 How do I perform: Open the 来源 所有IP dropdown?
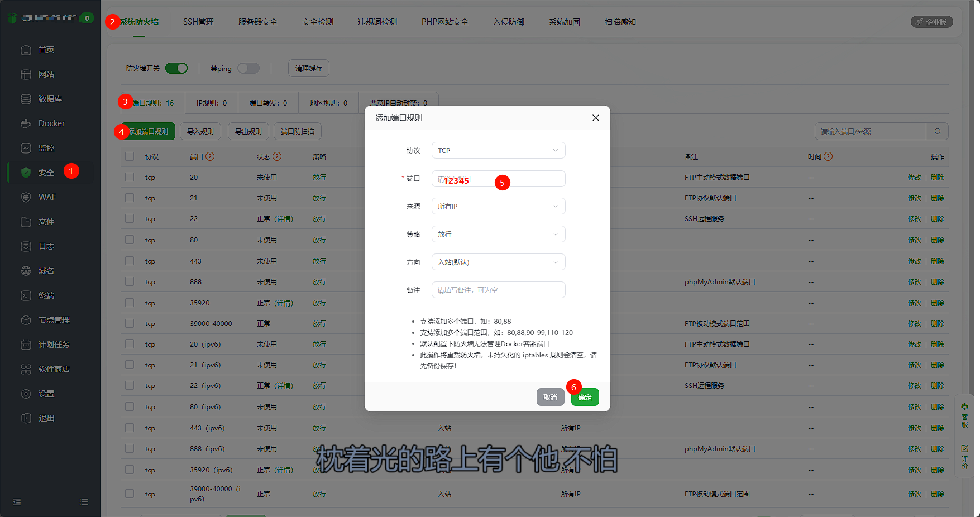point(498,206)
